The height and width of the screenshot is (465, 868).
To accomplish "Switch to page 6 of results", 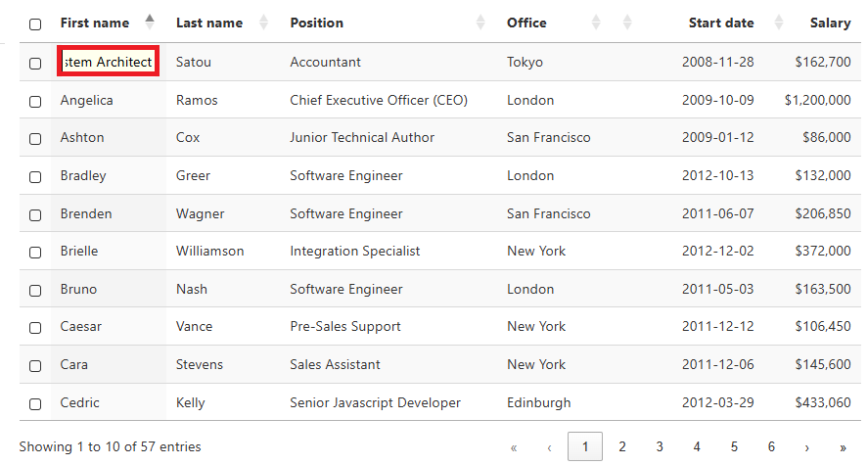I will 771,447.
